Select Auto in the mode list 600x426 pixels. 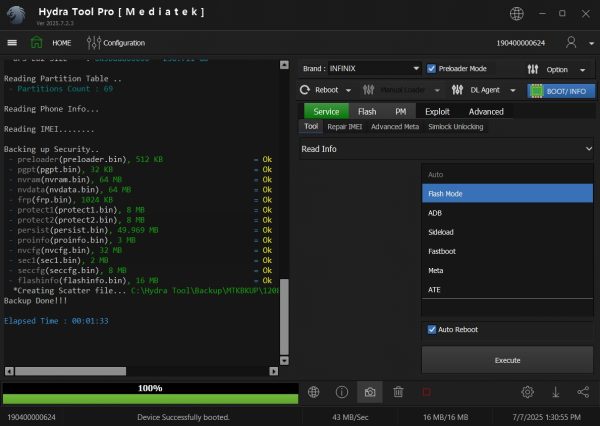point(507,175)
